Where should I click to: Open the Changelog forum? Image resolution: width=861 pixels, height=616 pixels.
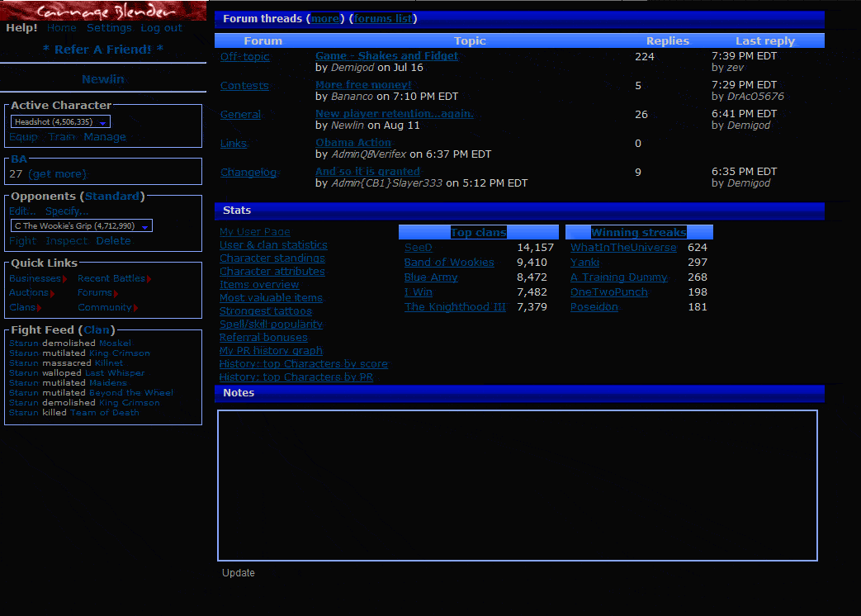pyautogui.click(x=248, y=173)
